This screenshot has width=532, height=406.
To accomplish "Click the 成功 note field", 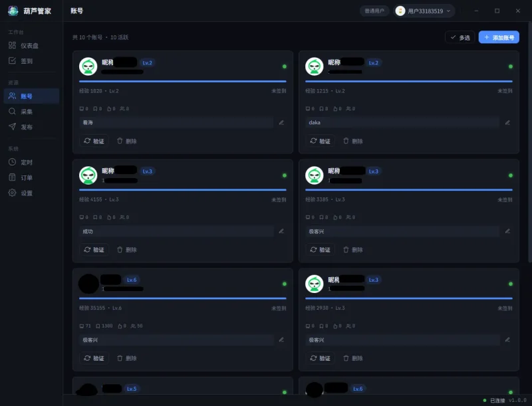I will coord(176,231).
